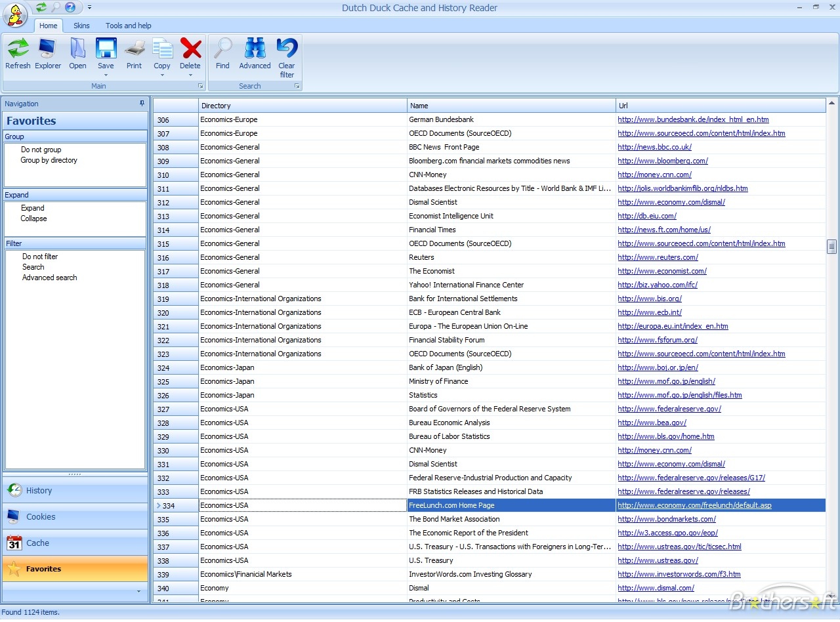Launch Explorer from the ribbon
This screenshot has height=622, width=840.
click(x=48, y=54)
